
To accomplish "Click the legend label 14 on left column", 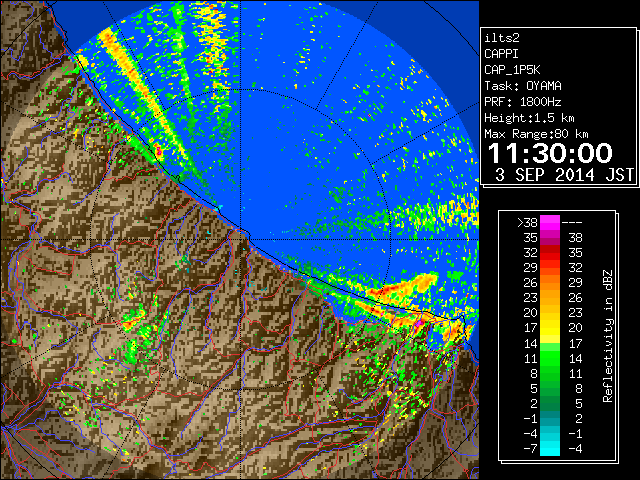I will (x=531, y=344).
